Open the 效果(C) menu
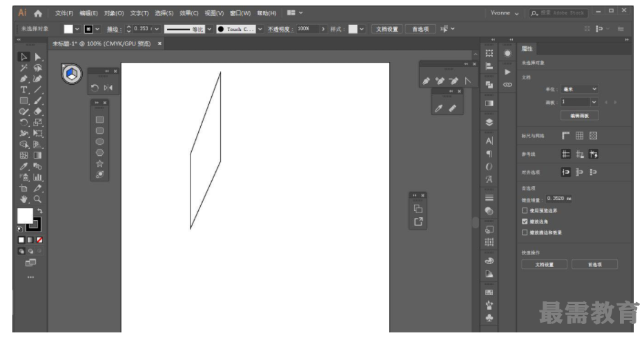This screenshot has width=644, height=340. coord(189,13)
